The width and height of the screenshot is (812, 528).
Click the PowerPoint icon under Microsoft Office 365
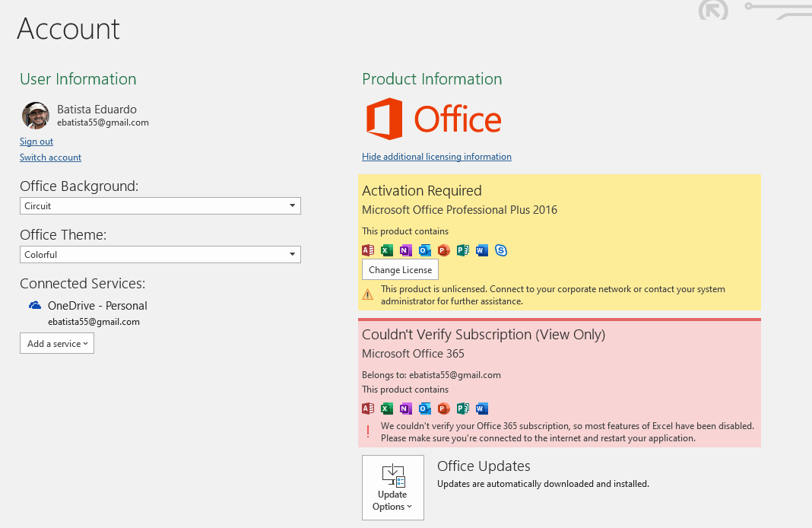pyautogui.click(x=444, y=409)
